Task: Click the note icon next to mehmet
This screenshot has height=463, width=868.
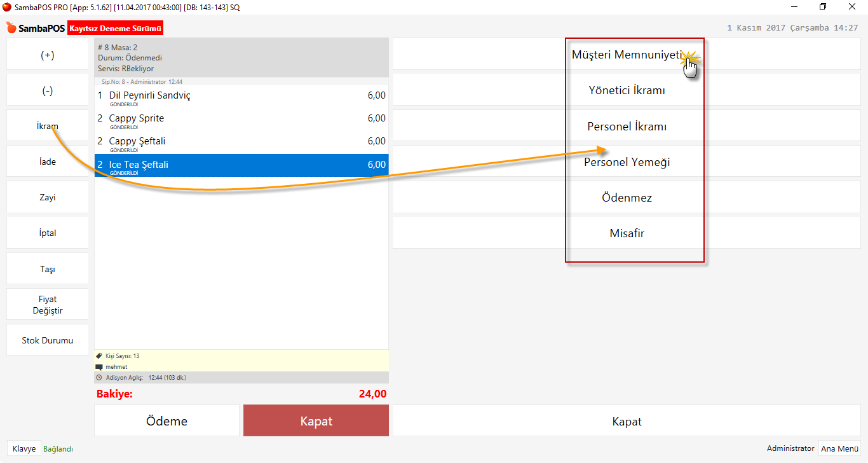Action: click(x=98, y=367)
